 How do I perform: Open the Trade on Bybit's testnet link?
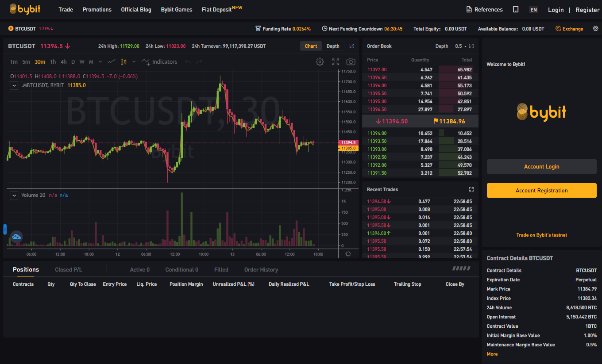tap(541, 235)
